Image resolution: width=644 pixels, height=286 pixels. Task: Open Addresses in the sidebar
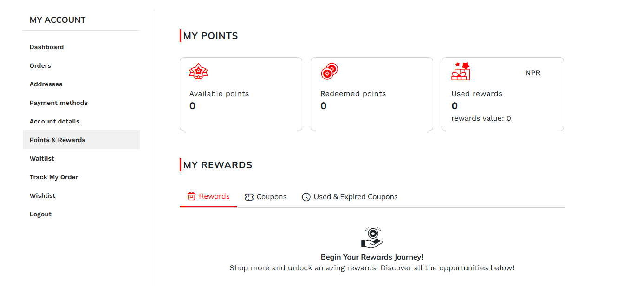46,84
